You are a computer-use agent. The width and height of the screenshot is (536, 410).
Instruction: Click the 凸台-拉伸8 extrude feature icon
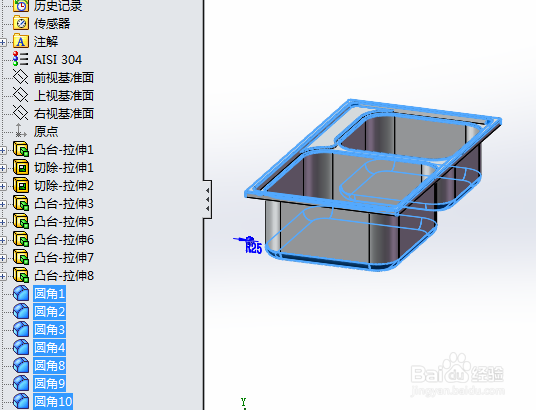pyautogui.click(x=21, y=275)
